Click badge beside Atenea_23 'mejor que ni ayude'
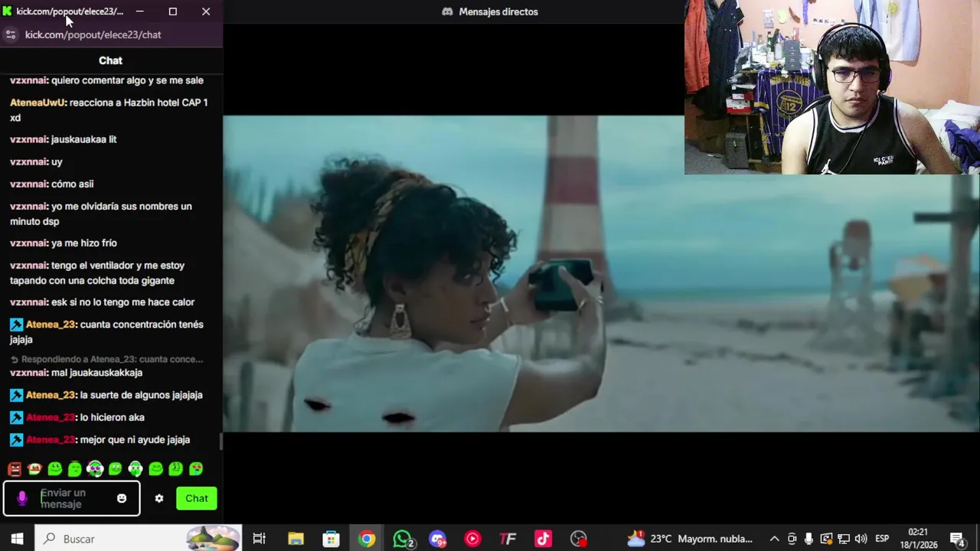 16,439
